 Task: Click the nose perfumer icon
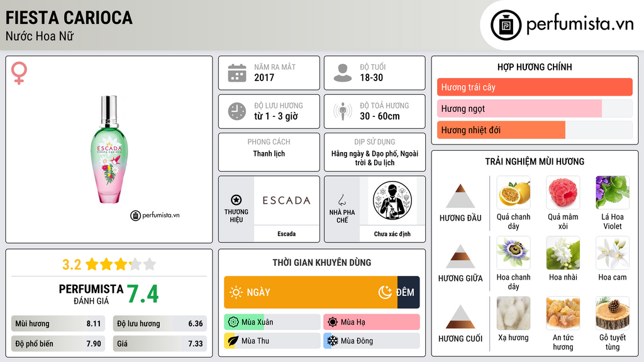pyautogui.click(x=341, y=200)
